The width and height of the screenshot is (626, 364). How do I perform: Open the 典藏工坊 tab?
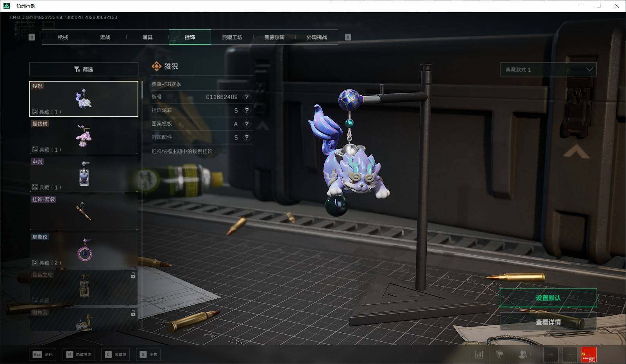(232, 37)
